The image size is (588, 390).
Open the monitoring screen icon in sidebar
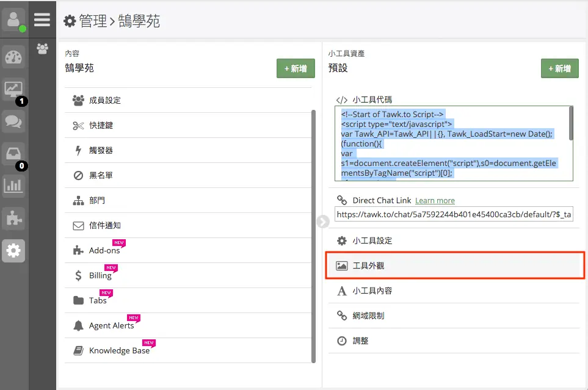tap(13, 89)
